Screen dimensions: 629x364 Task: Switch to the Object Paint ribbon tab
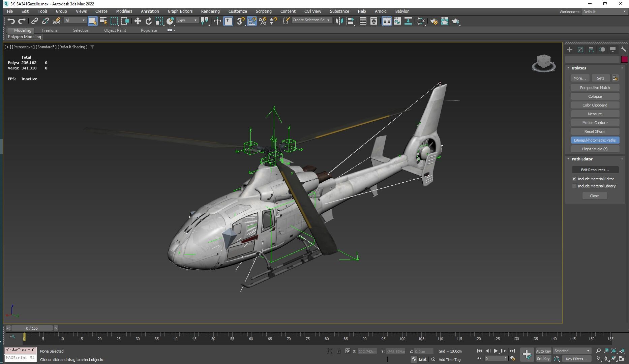tap(115, 30)
